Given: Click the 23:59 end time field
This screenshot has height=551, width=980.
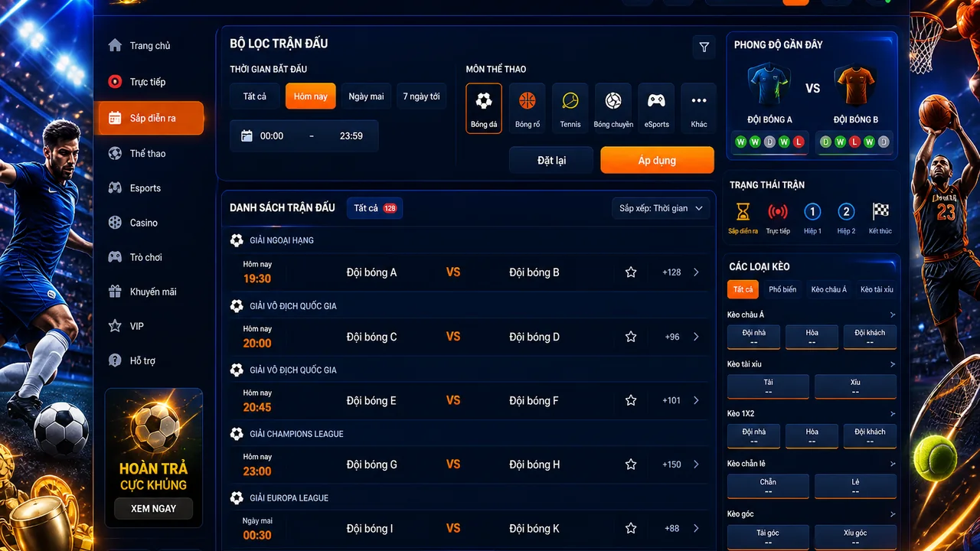Looking at the screenshot, I should pos(351,136).
